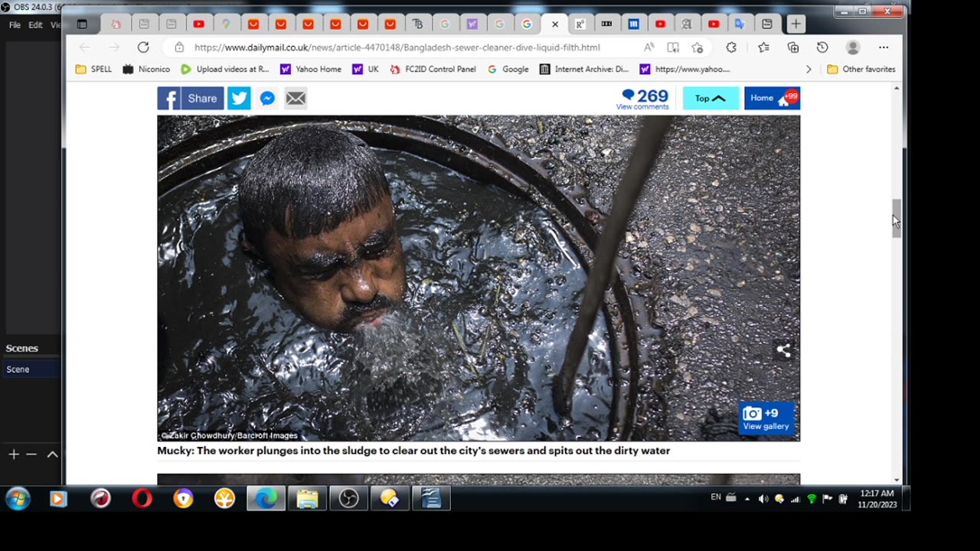Select Scene in OBS Scenes list
Image resolution: width=980 pixels, height=551 pixels.
tap(31, 370)
